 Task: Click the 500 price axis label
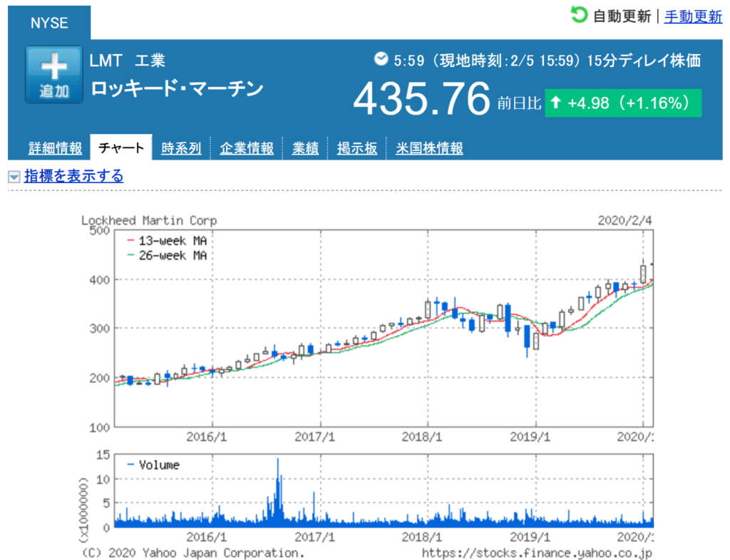tap(100, 231)
